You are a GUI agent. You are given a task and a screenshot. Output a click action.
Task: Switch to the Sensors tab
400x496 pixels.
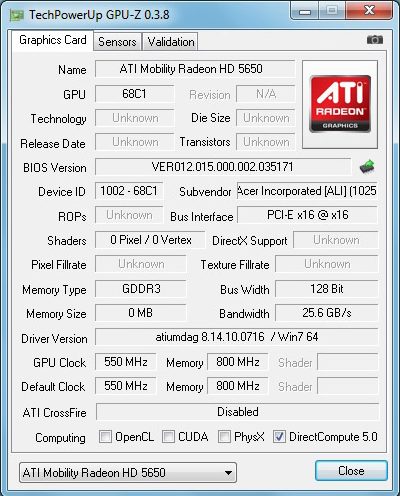point(117,42)
